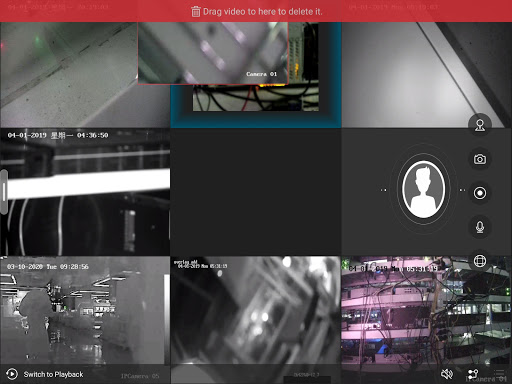Open the fisheye globe view icon

point(480,261)
